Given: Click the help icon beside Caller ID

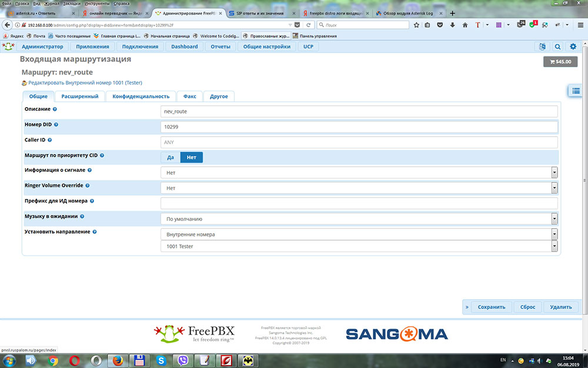Looking at the screenshot, I should [50, 140].
